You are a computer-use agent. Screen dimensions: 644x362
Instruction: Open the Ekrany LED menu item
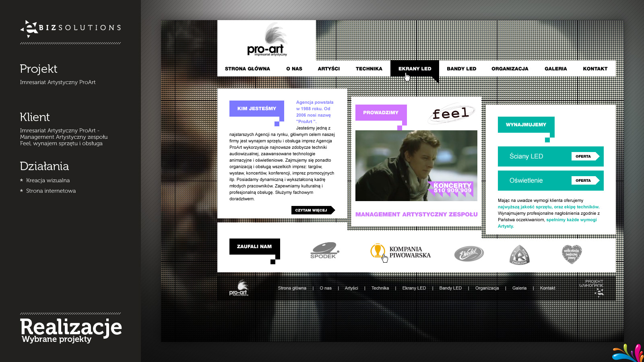(415, 69)
